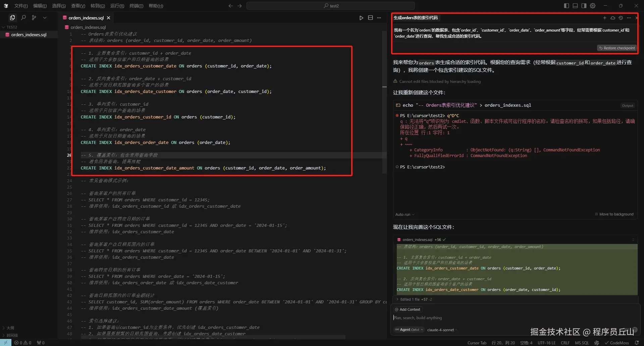The width and height of the screenshot is (644, 346).
Task: Navigate back with the left arrow
Action: coord(230,6)
